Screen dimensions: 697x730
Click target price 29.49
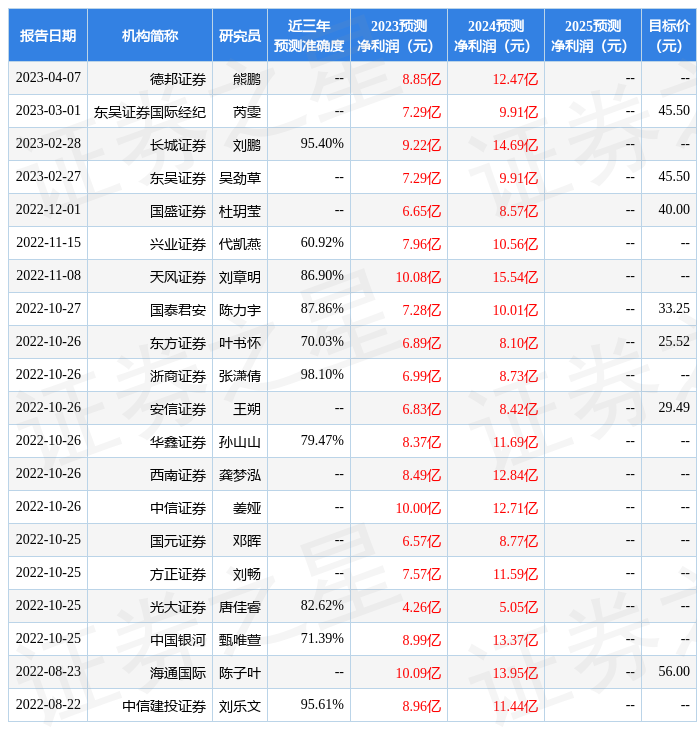click(x=674, y=407)
